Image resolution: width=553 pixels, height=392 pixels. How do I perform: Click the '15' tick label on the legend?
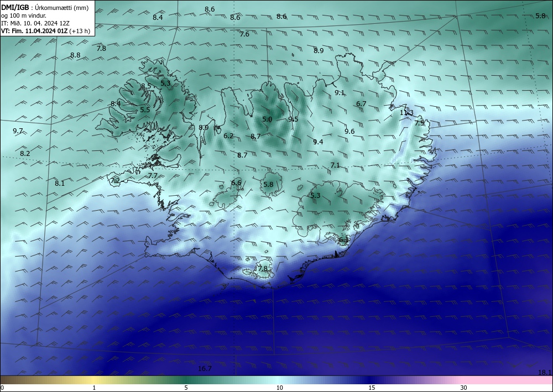(x=372, y=388)
